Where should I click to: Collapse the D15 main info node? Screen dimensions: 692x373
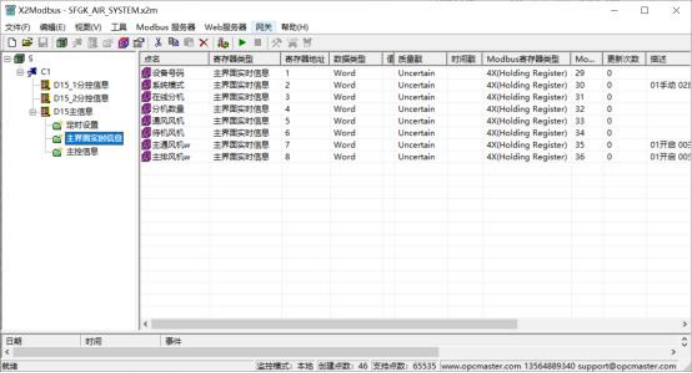point(33,112)
